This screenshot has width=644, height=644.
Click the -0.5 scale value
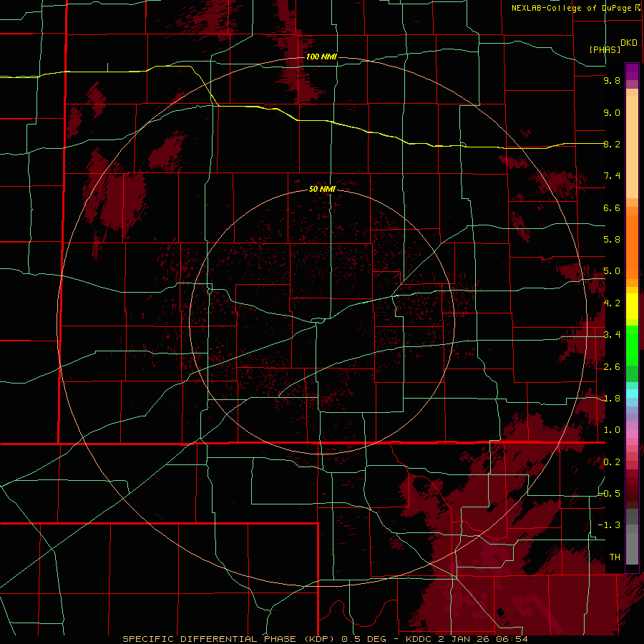pos(610,494)
